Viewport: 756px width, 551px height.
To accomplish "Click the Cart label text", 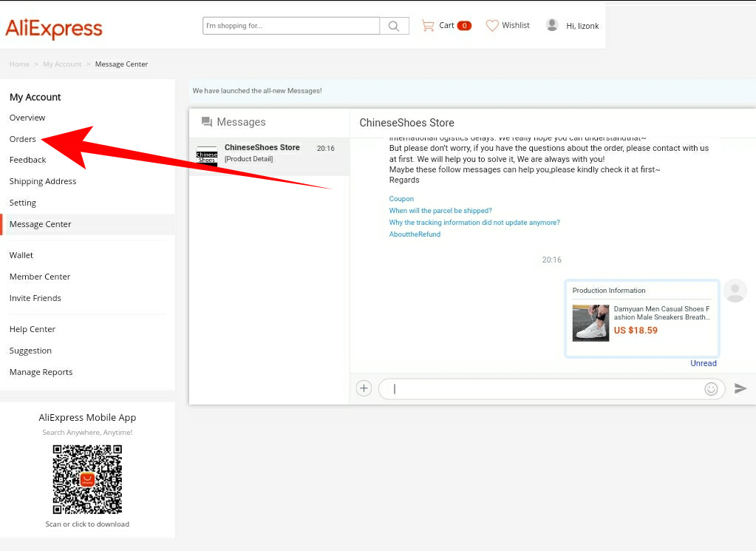I will click(446, 25).
